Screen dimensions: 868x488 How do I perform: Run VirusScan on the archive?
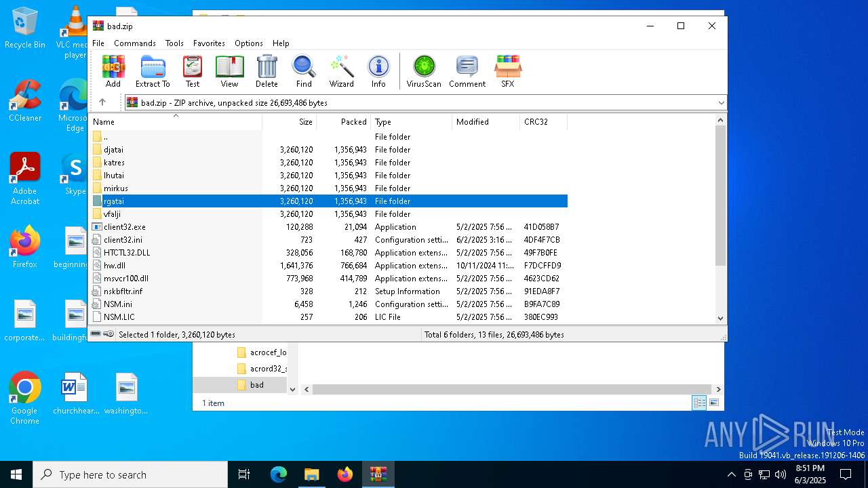(x=424, y=72)
